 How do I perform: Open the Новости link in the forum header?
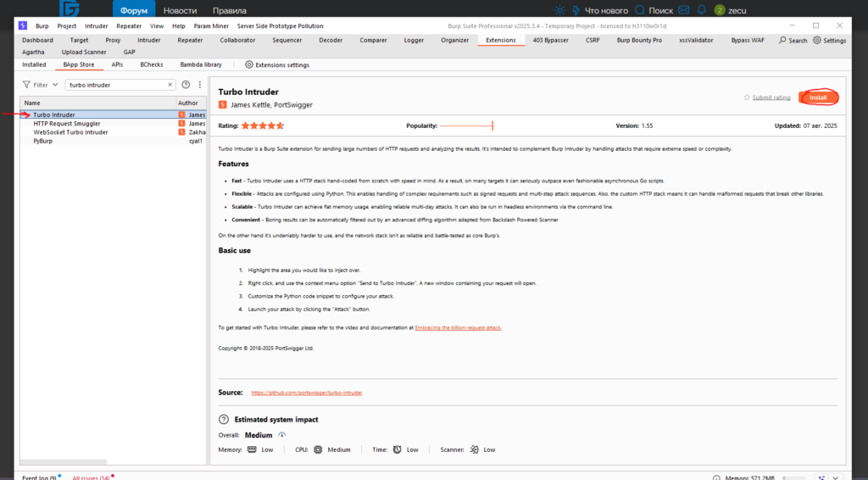point(180,10)
